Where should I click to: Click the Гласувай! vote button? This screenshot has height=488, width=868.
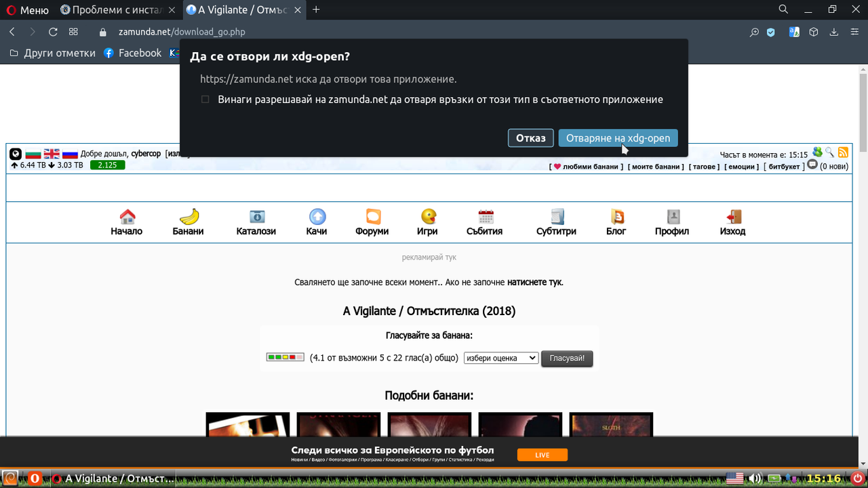tap(567, 358)
